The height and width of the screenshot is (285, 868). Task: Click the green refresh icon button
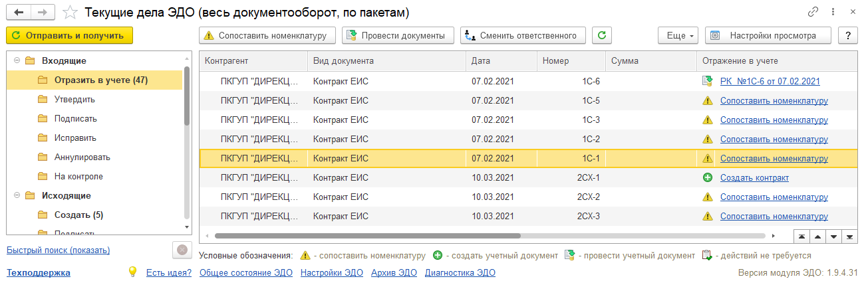click(x=601, y=35)
